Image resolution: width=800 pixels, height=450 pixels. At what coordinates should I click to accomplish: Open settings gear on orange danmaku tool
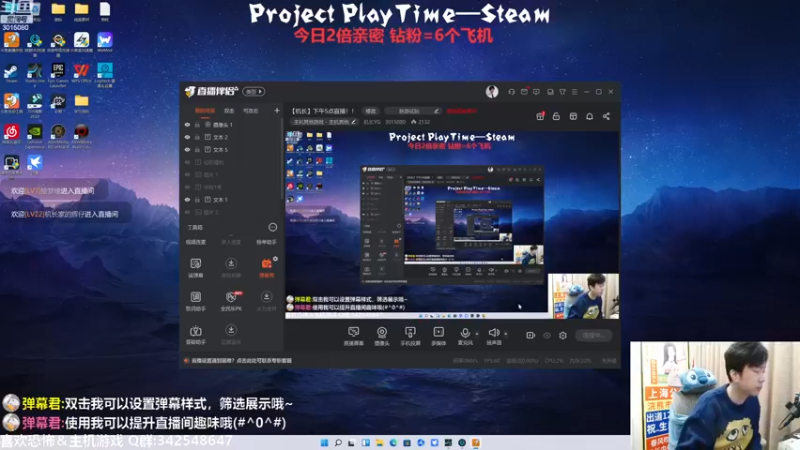[x=275, y=259]
